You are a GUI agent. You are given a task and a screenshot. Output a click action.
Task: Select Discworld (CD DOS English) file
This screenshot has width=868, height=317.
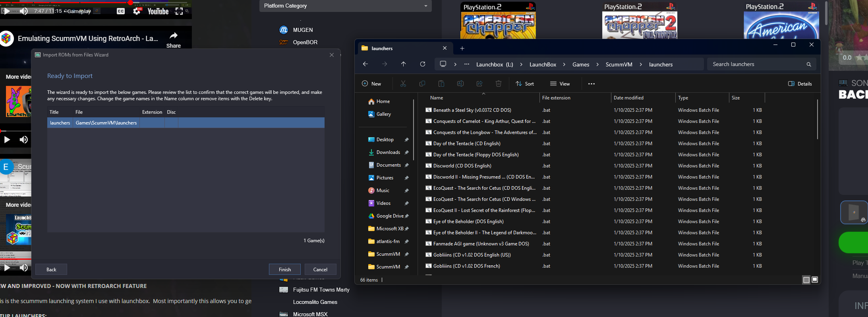click(462, 166)
